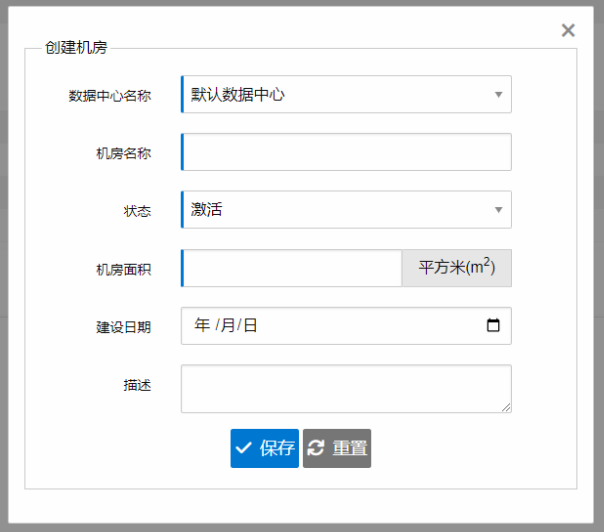The image size is (604, 532).
Task: Click the 状态 label
Action: pyautogui.click(x=138, y=211)
